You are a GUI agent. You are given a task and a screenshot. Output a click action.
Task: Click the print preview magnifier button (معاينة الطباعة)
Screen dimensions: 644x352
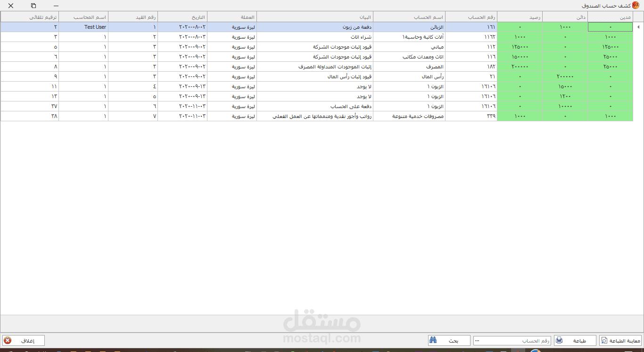(x=620, y=340)
